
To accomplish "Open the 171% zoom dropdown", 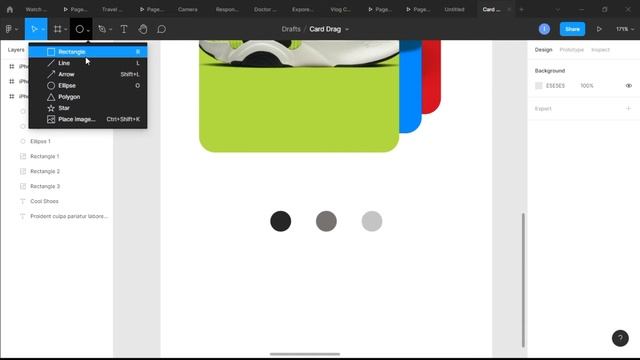I will point(625,29).
